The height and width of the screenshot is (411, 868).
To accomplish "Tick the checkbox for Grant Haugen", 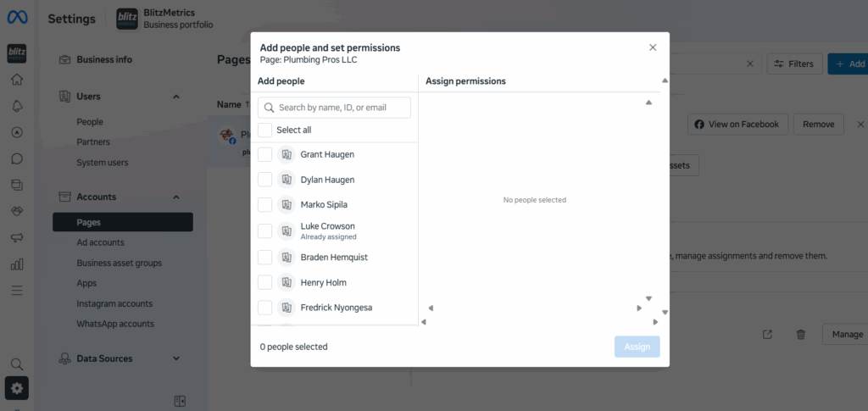I will click(265, 154).
